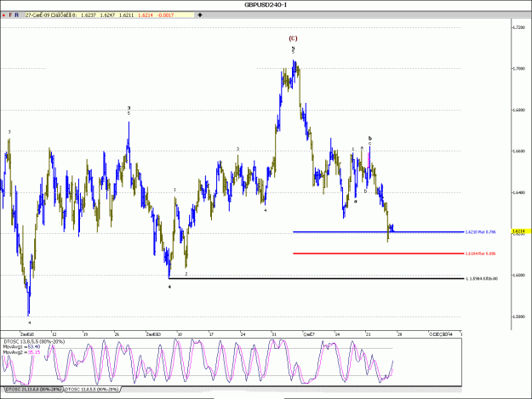532x399 pixels.
Task: Click the 1.7000 price axis label
Action: 519,68
